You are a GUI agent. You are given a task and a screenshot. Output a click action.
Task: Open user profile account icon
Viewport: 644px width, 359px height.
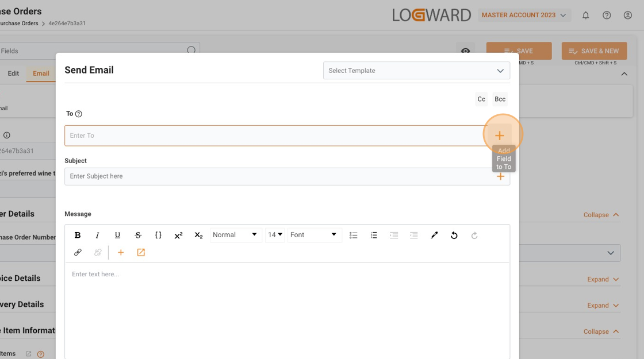(x=627, y=15)
